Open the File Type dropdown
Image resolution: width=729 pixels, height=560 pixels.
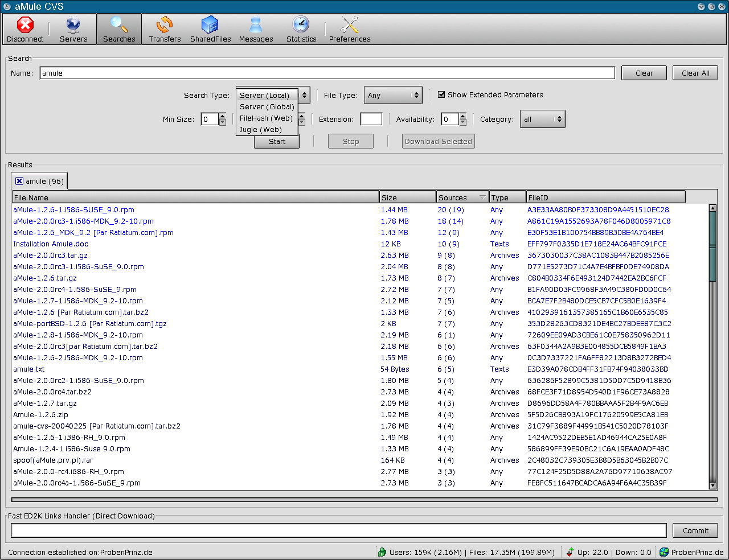393,96
